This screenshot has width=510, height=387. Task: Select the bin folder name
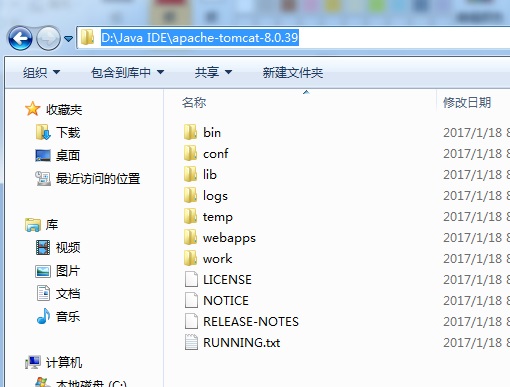212,133
